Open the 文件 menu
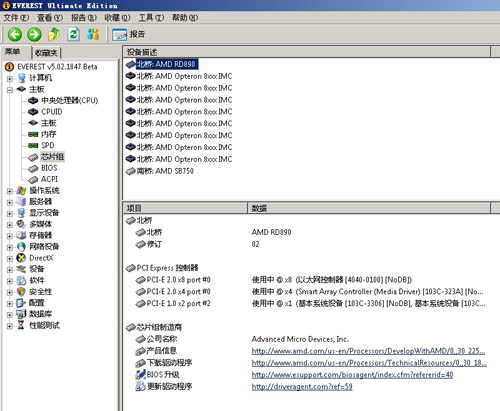 [x=16, y=18]
